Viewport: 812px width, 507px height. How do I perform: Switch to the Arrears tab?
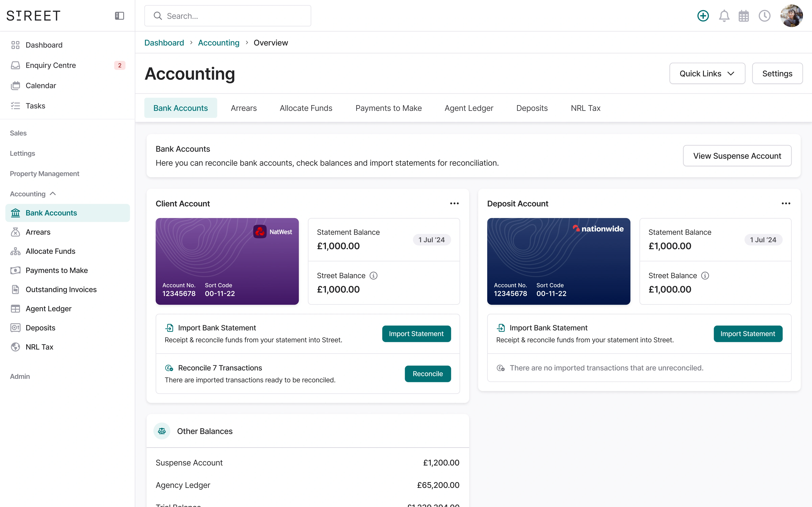click(x=244, y=108)
